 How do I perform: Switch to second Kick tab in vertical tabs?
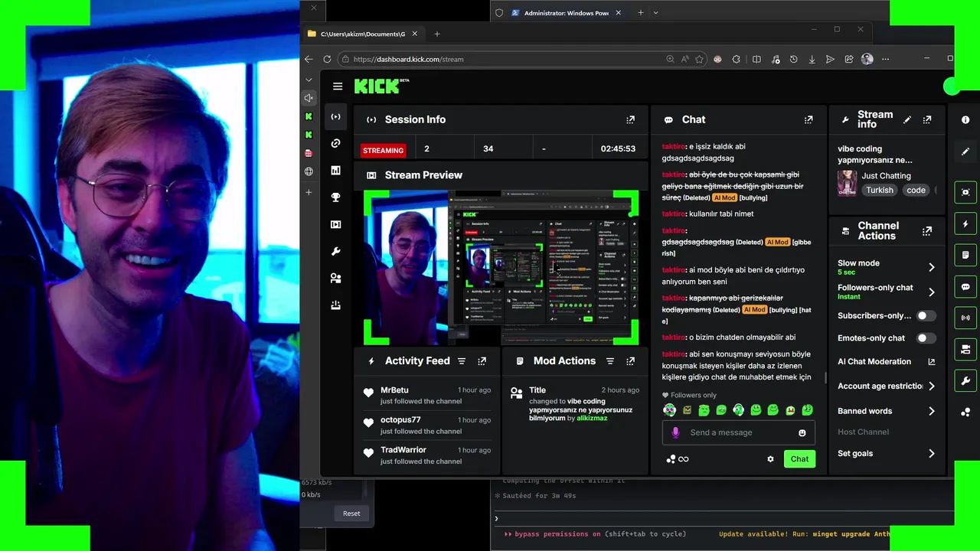(309, 135)
